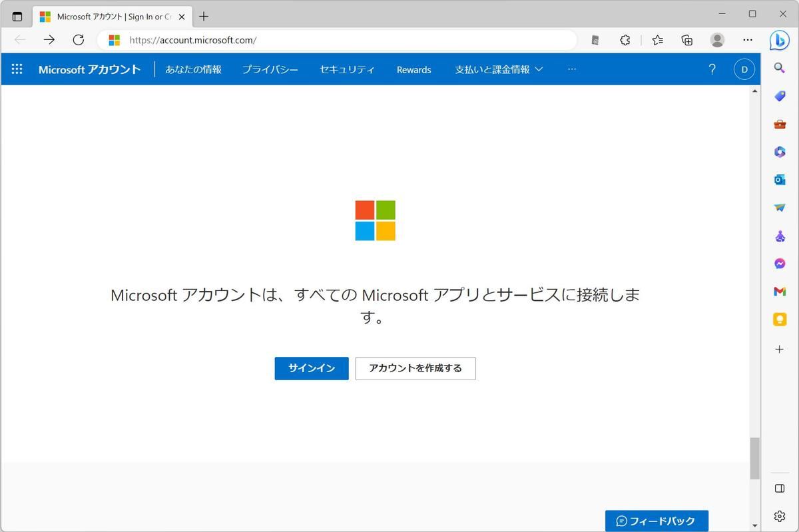Open the sidebar Google Keep yellow icon
This screenshot has width=799, height=532.
pos(780,320)
